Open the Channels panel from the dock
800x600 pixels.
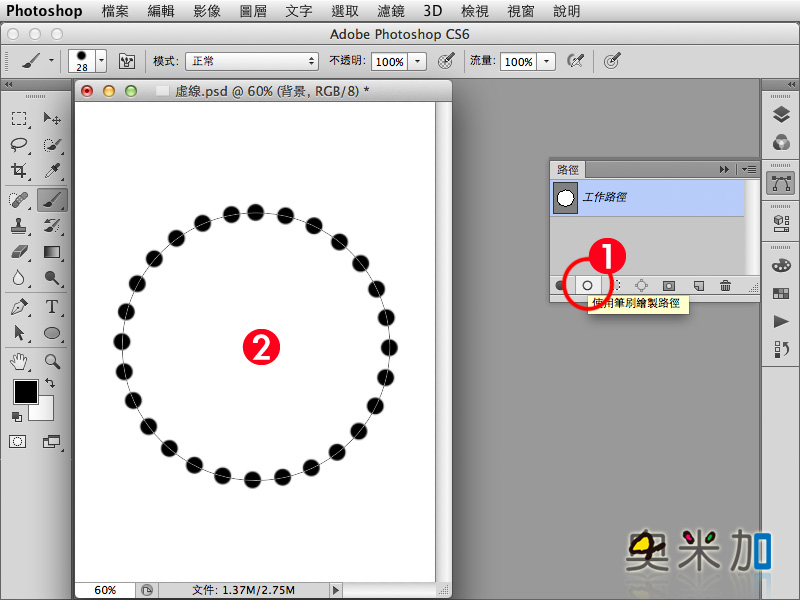pyautogui.click(x=781, y=142)
